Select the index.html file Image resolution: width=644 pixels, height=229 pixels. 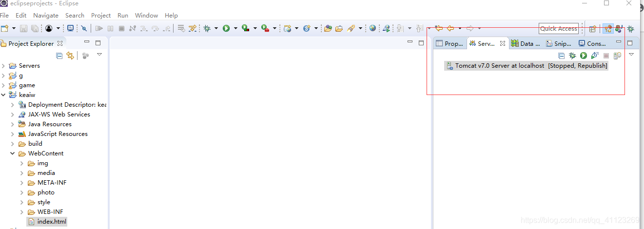pyautogui.click(x=47, y=222)
